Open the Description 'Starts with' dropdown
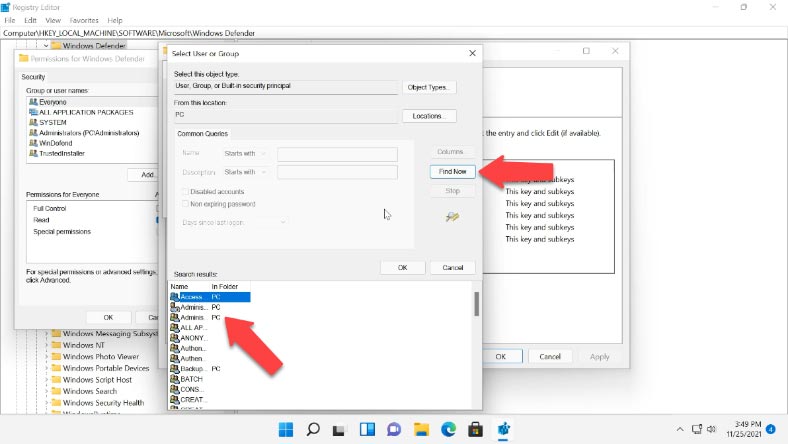 [246, 172]
